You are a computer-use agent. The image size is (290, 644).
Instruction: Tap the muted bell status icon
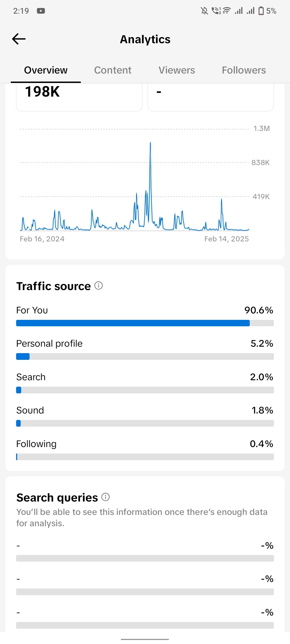pos(204,11)
